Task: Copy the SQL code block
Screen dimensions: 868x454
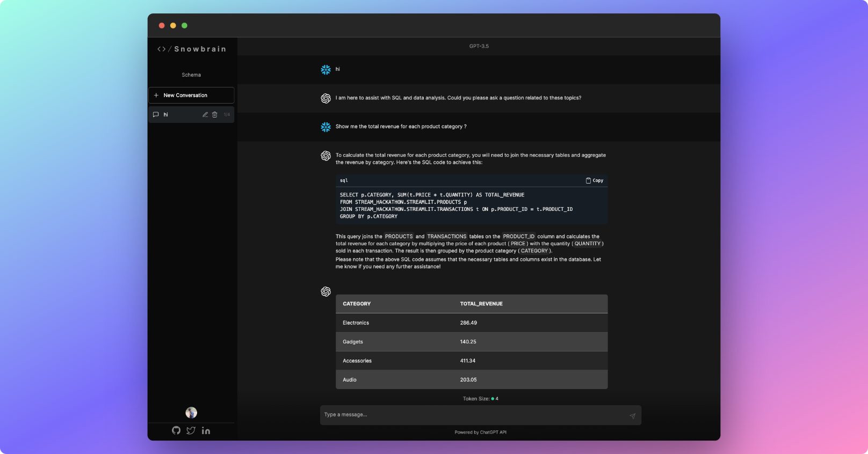Action: coord(595,180)
